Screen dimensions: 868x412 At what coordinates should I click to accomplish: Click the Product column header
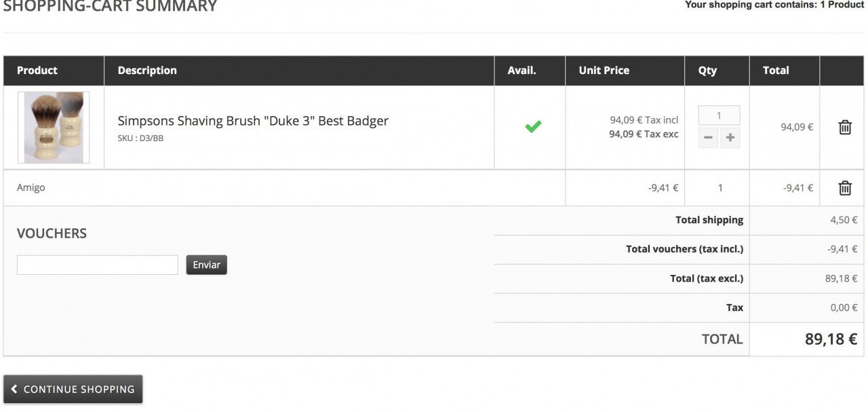click(37, 71)
